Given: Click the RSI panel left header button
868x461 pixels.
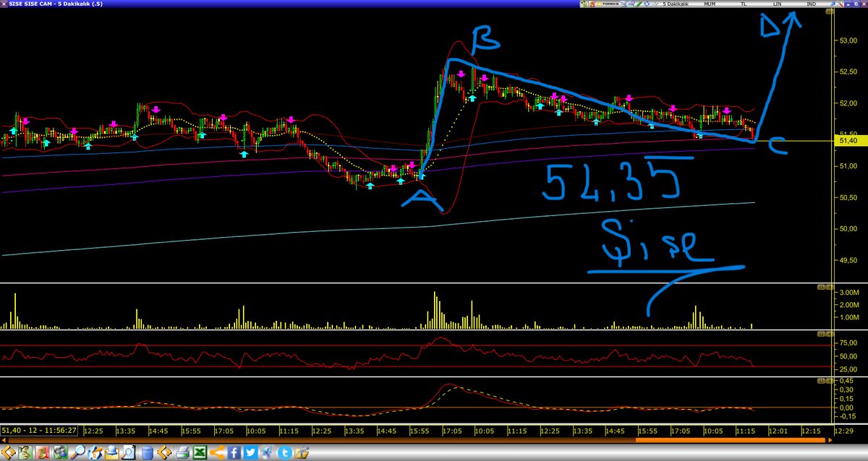Looking at the screenshot, I should tap(822, 334).
